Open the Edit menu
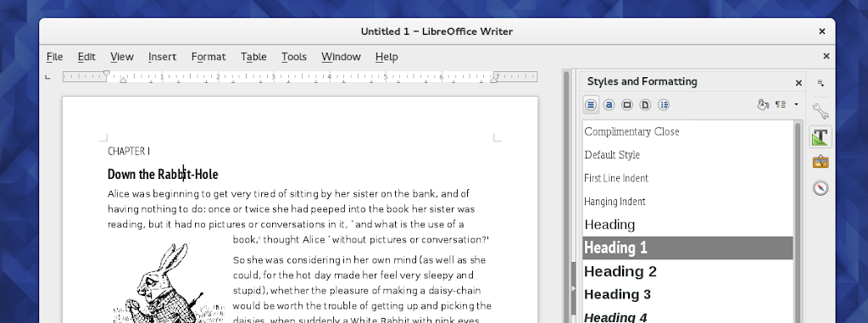This screenshot has height=323, width=868. coord(86,57)
